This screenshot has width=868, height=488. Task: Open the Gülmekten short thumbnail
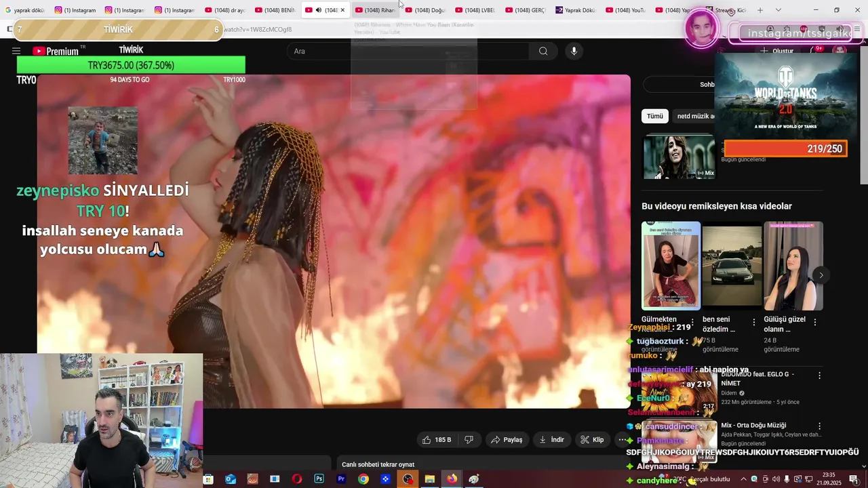pyautogui.click(x=671, y=266)
